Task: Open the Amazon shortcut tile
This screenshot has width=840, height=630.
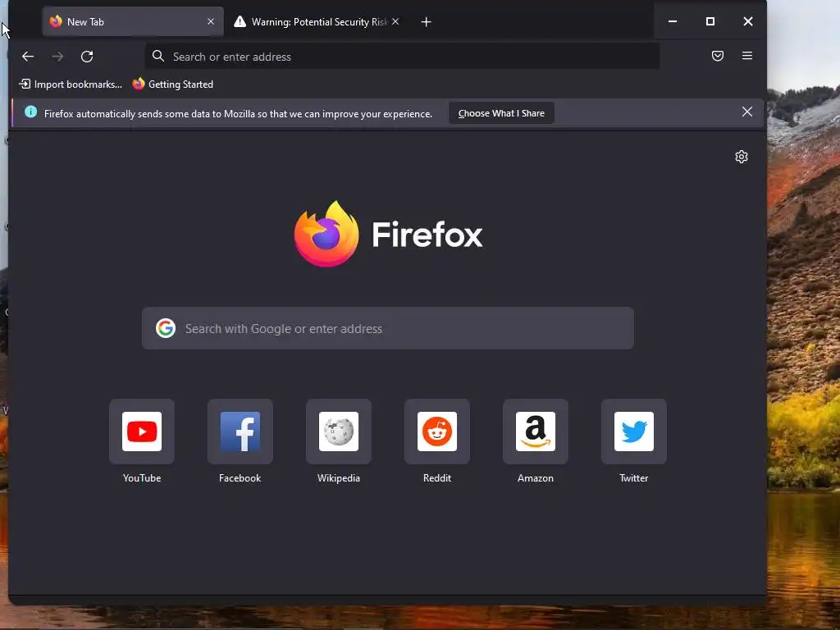Action: 535,431
